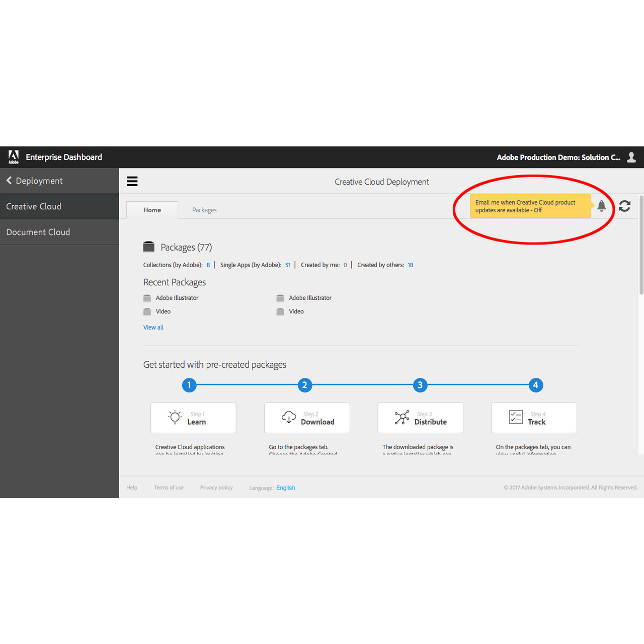Screen dimensions: 644x644
Task: Click the Step 1 Learn lightbulb icon
Action: click(175, 417)
